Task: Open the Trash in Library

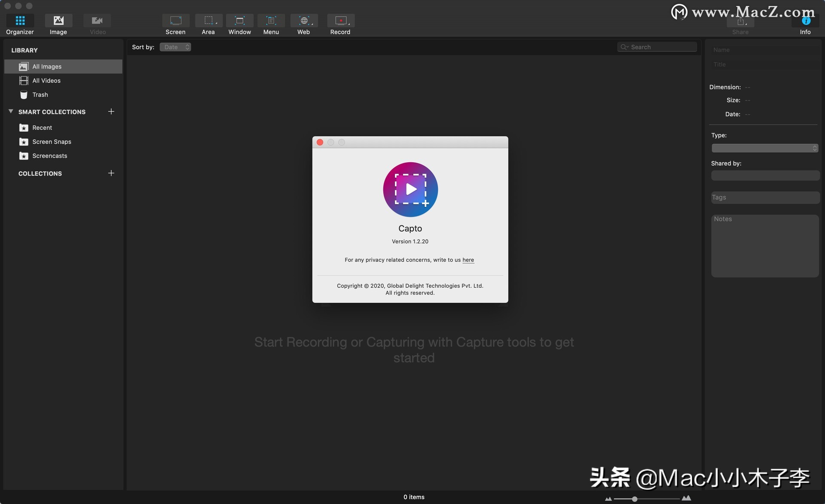Action: [x=40, y=94]
